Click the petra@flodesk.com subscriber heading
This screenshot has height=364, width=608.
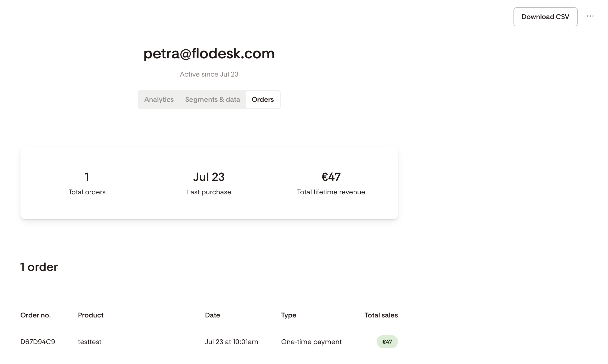click(209, 53)
